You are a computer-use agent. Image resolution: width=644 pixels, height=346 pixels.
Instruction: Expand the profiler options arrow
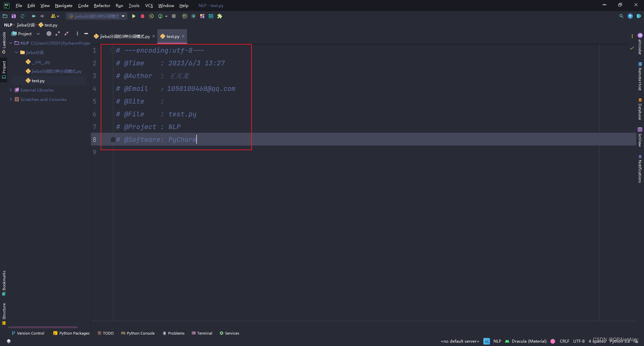coord(166,16)
